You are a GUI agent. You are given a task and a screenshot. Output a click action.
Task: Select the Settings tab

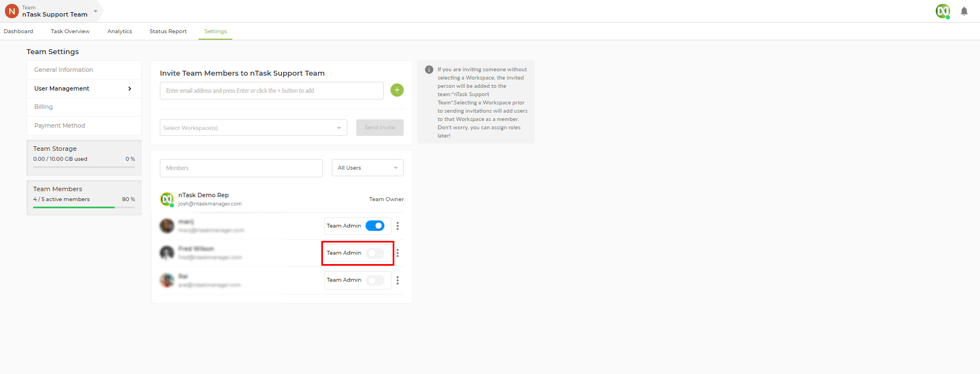(216, 31)
